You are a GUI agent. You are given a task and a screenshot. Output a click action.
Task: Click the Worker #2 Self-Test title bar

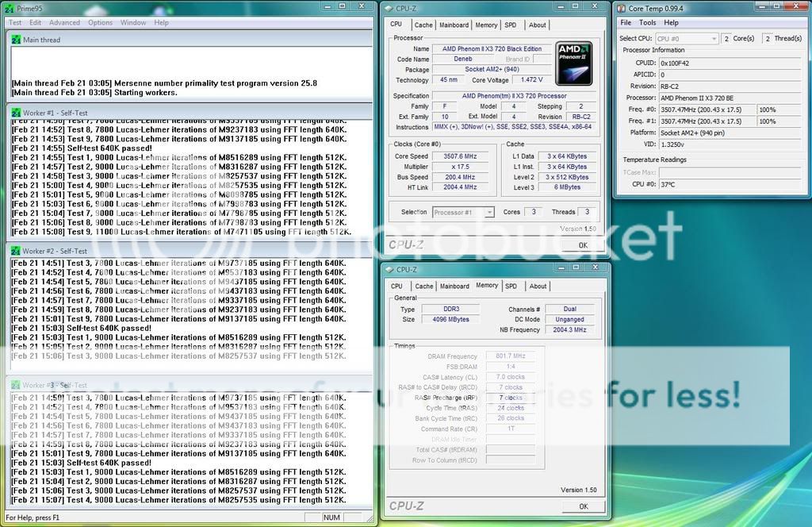pyautogui.click(x=190, y=251)
